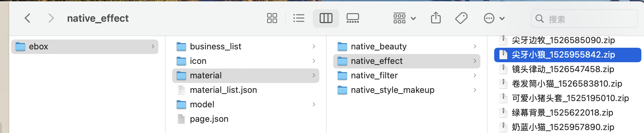Select the material_list.json file
Viewport: 644px width, 133px height.
click(223, 90)
